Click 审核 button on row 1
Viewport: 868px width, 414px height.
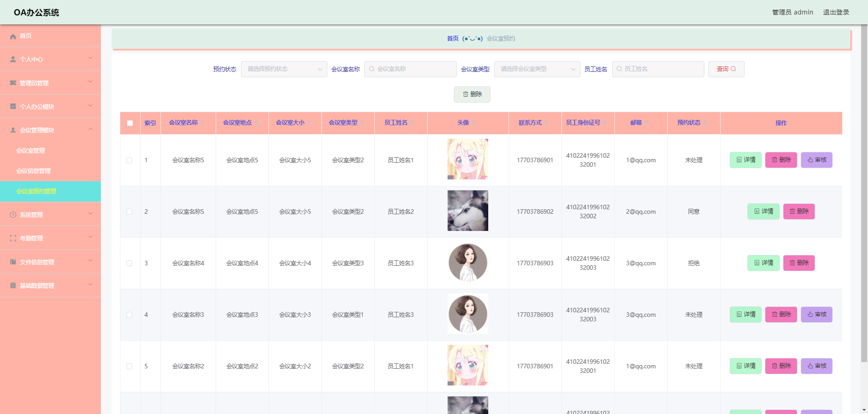[816, 160]
